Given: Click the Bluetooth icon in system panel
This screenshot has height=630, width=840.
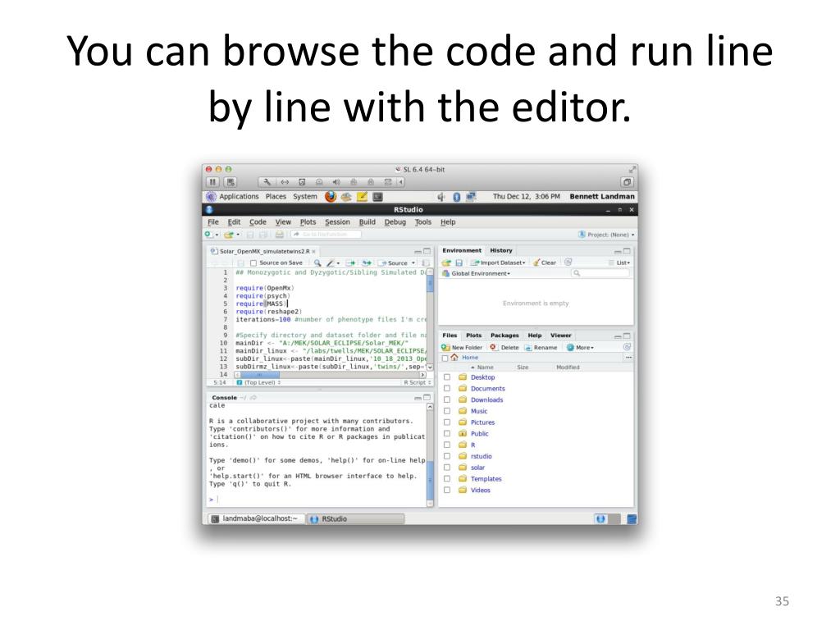Looking at the screenshot, I should (456, 197).
